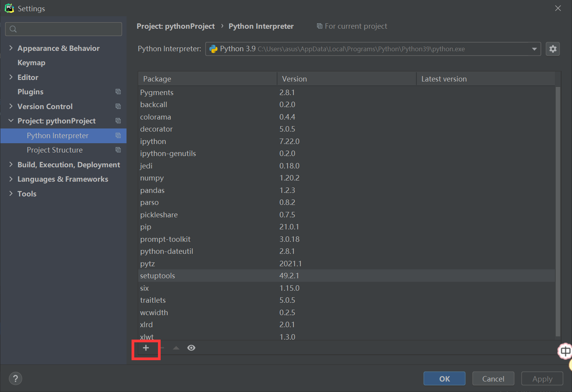Select the setuptools package row

[347, 276]
